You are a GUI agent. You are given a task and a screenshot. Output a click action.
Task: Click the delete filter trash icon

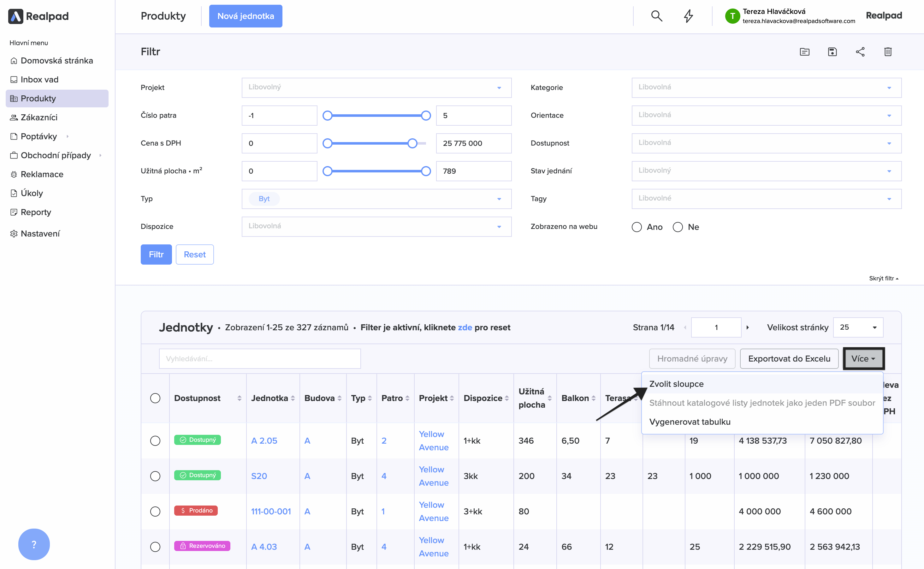(x=888, y=52)
